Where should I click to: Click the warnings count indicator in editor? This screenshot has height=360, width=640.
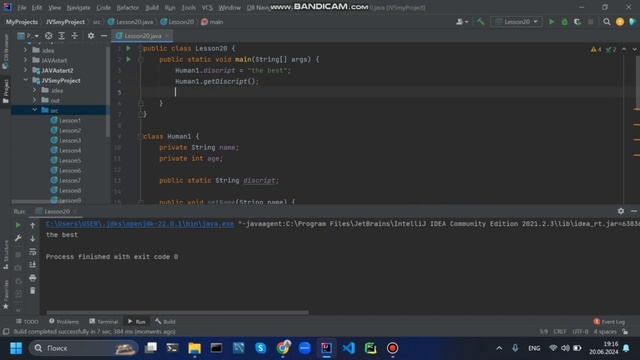pos(596,49)
